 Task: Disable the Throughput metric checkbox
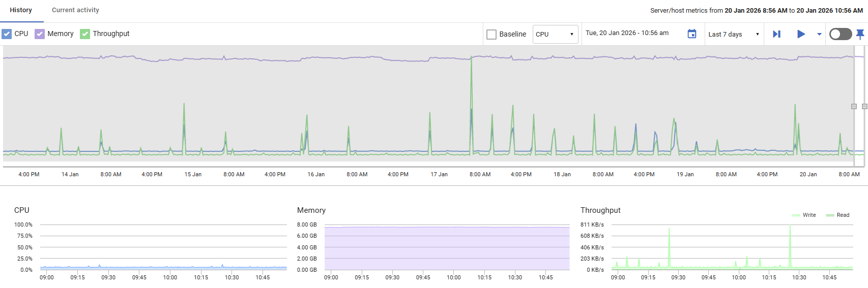[85, 34]
